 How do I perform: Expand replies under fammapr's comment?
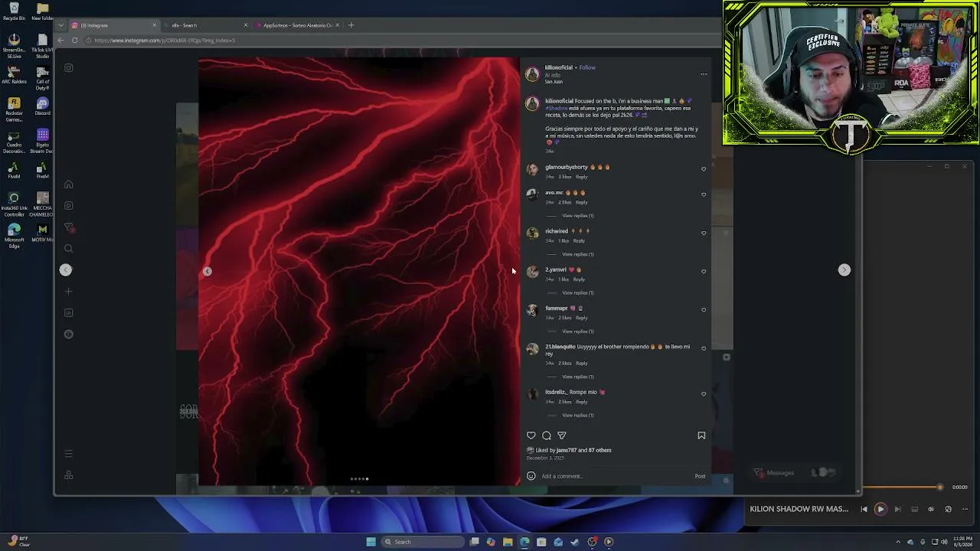point(578,331)
